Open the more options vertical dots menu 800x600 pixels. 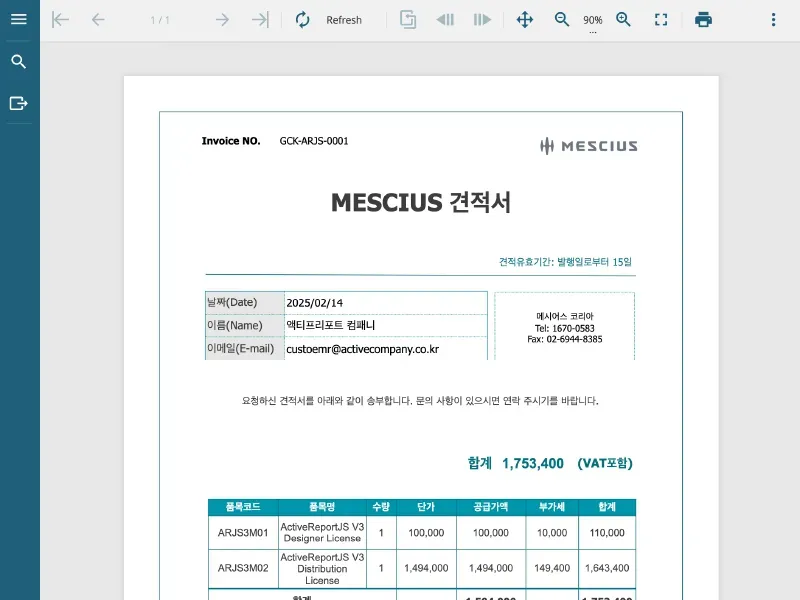(x=773, y=20)
